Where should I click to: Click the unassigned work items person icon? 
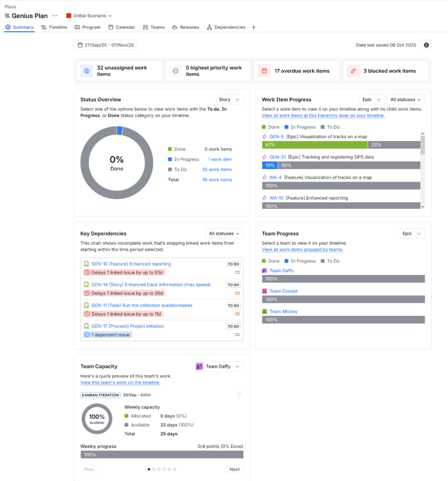click(87, 71)
